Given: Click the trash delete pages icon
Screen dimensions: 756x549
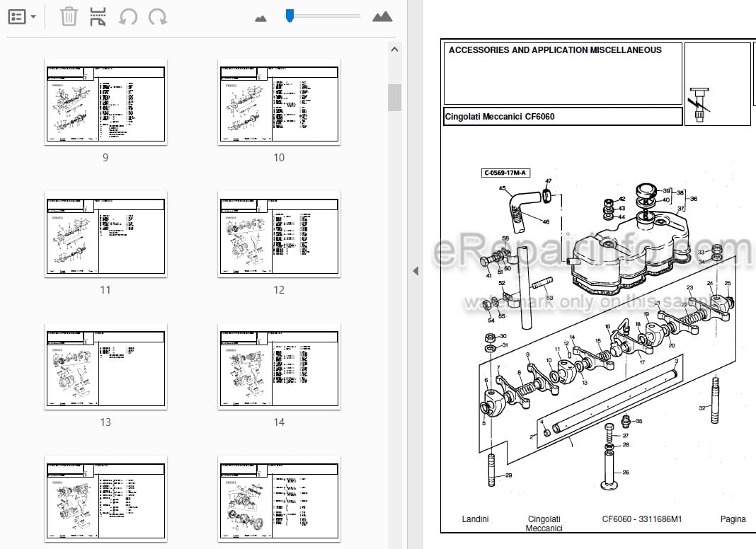Looking at the screenshot, I should pos(69,17).
